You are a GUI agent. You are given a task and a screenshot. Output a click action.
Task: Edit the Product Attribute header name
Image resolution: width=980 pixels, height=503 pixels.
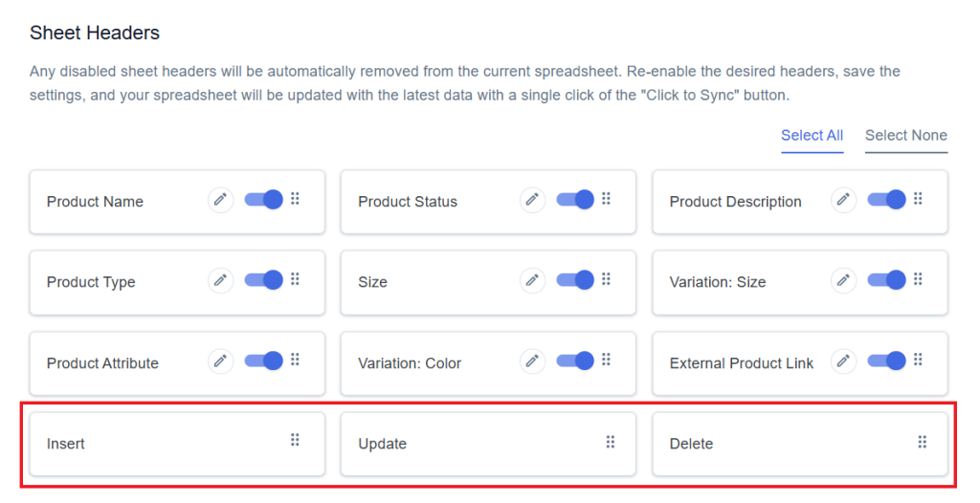coord(221,361)
